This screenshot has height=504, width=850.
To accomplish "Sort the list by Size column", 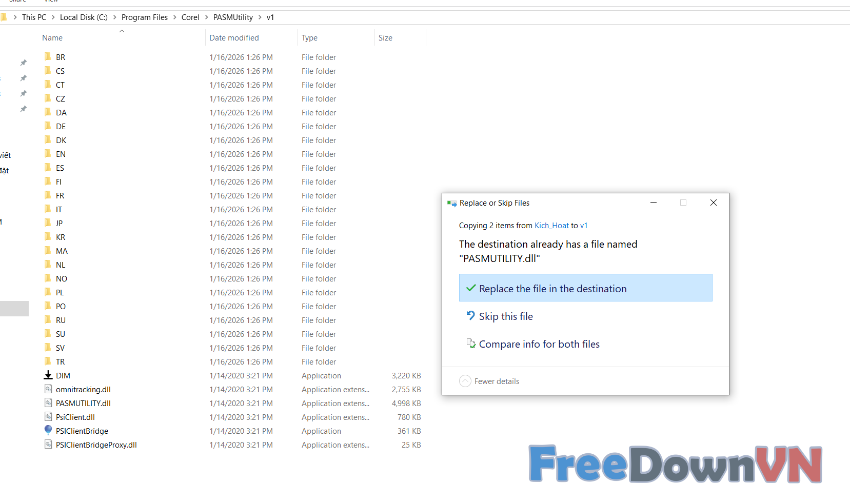I will tap(385, 38).
